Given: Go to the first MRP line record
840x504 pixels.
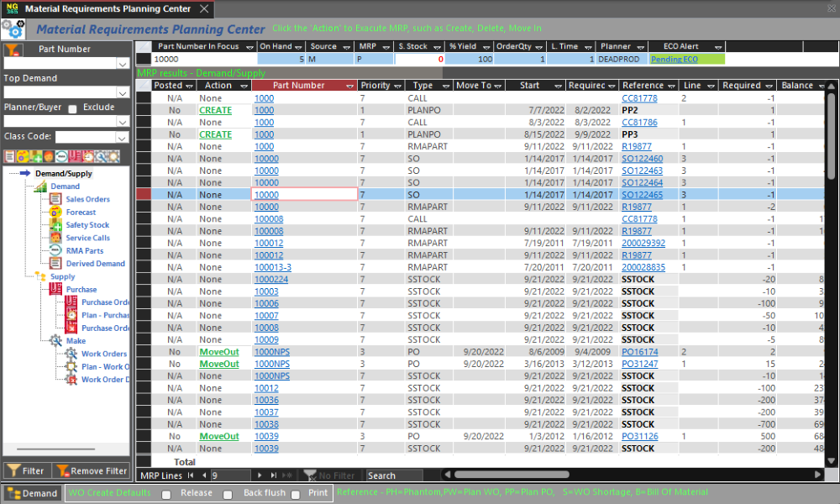Looking at the screenshot, I should pos(191,475).
